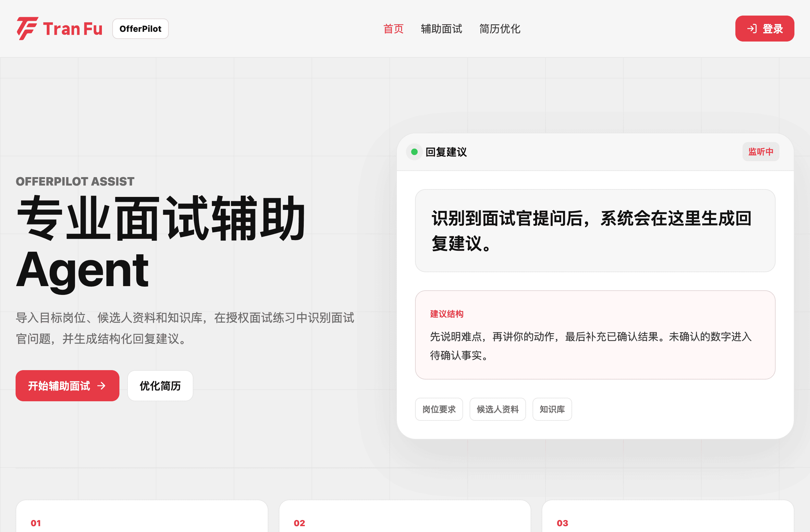810x532 pixels.
Task: Open the card numbered 02
Action: pos(405,516)
